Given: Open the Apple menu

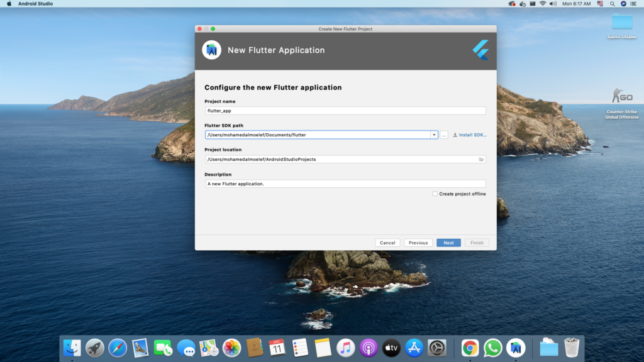Looking at the screenshot, I should (x=9, y=4).
